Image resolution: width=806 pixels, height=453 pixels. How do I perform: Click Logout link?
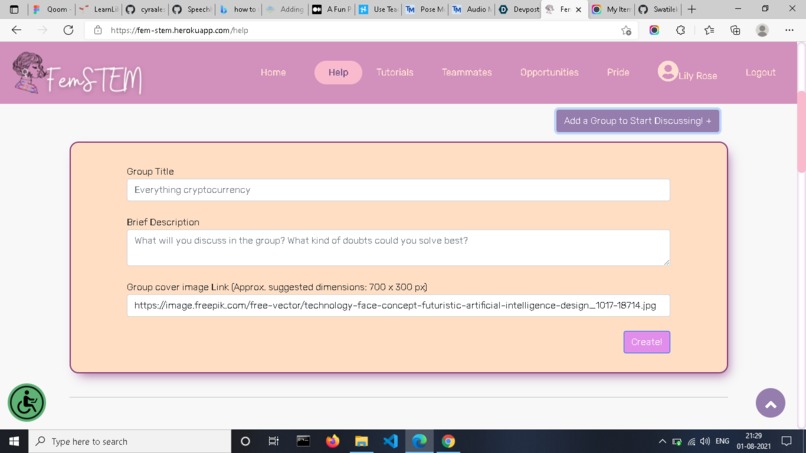pyautogui.click(x=760, y=73)
